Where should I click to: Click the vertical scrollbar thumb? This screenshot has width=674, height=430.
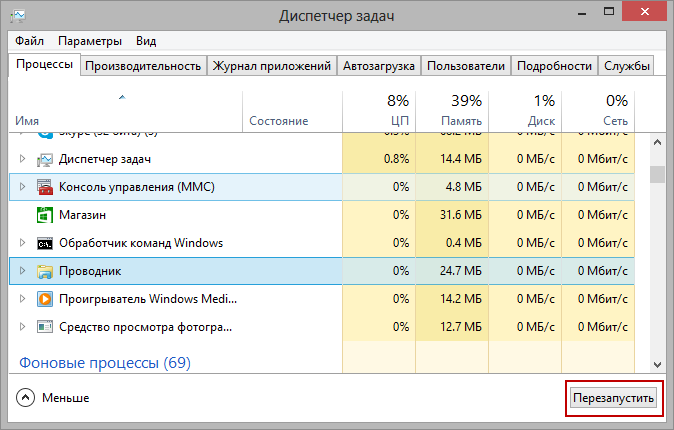point(657,175)
